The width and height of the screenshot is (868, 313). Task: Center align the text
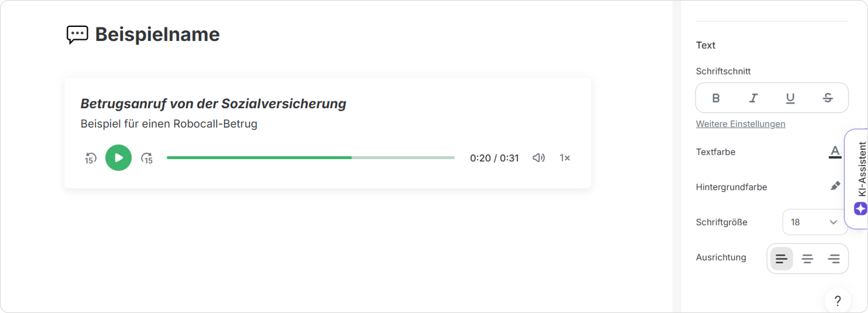click(807, 259)
